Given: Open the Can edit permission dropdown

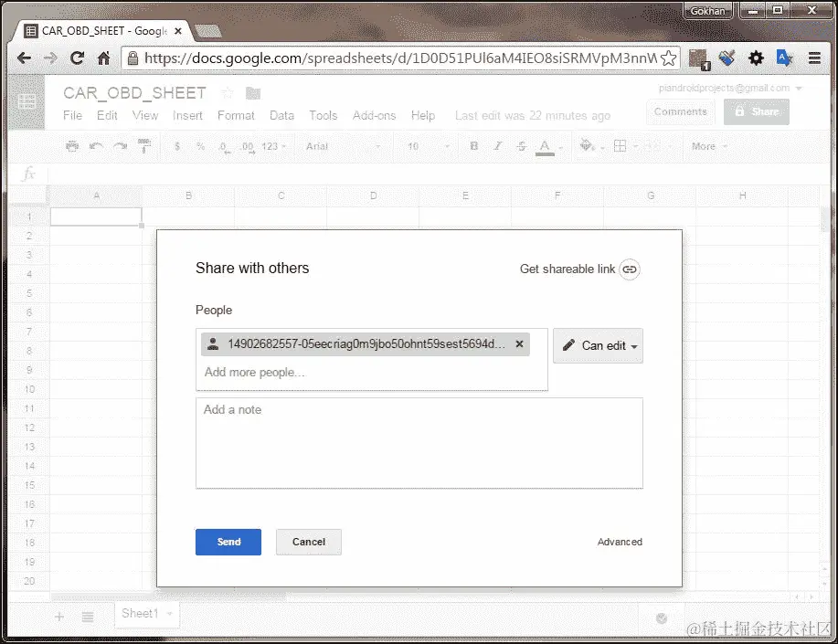Looking at the screenshot, I should click(598, 346).
